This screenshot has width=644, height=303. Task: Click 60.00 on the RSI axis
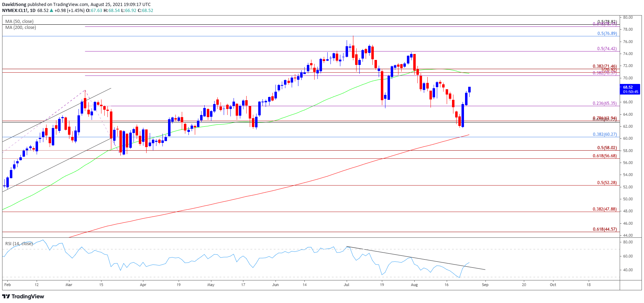628,256
